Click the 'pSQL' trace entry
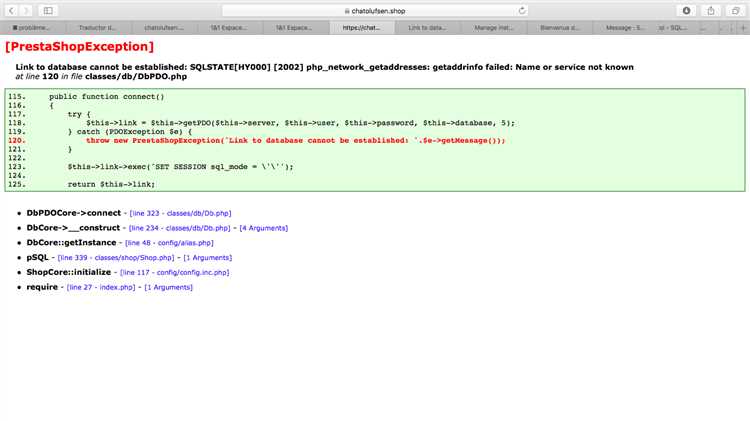The height and width of the screenshot is (421, 750). (x=37, y=258)
